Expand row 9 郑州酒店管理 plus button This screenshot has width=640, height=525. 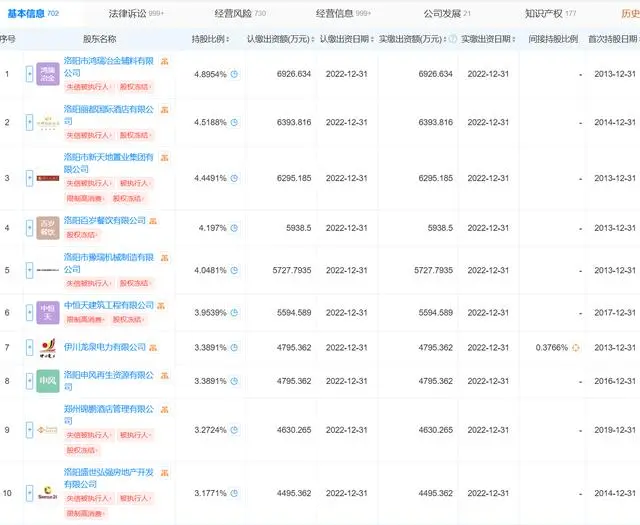[29, 430]
